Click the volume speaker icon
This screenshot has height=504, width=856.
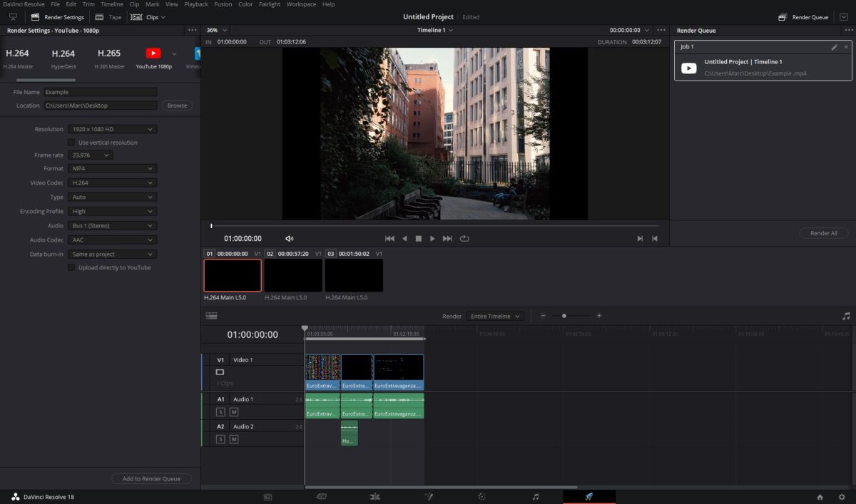pos(289,239)
